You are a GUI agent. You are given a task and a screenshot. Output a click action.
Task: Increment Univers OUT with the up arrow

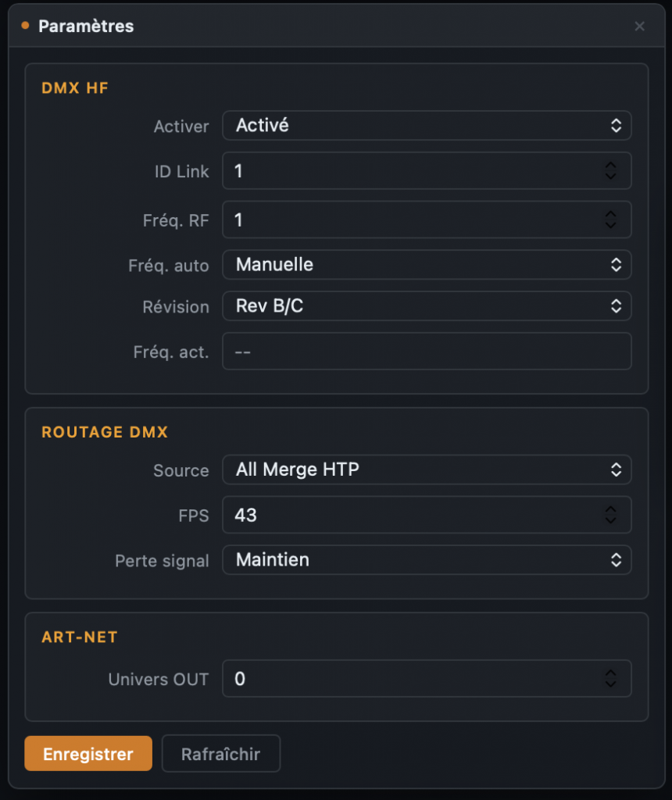tap(610, 673)
